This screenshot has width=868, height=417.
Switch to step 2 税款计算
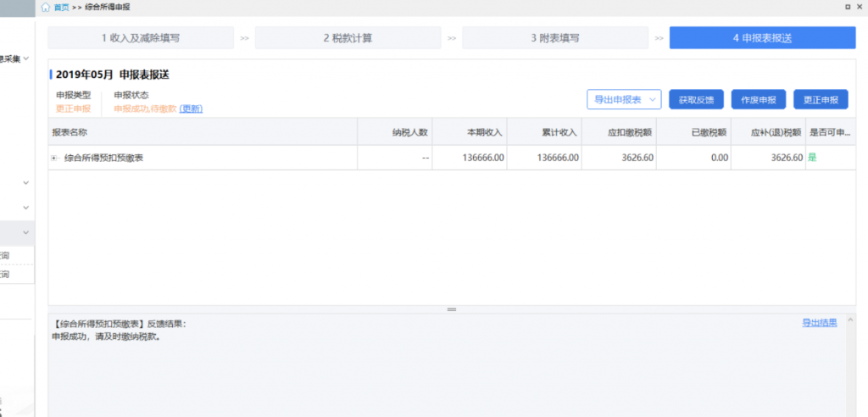click(x=348, y=38)
